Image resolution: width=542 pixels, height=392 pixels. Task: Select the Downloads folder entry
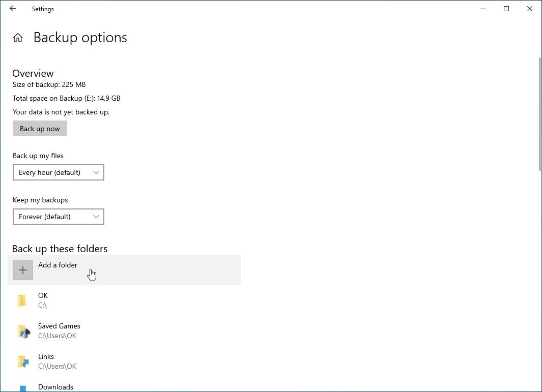pyautogui.click(x=55, y=387)
